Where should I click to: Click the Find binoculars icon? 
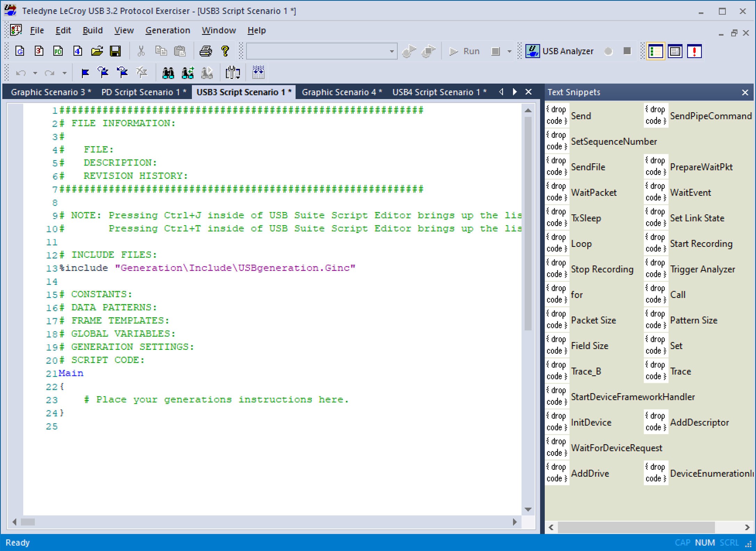coord(168,73)
